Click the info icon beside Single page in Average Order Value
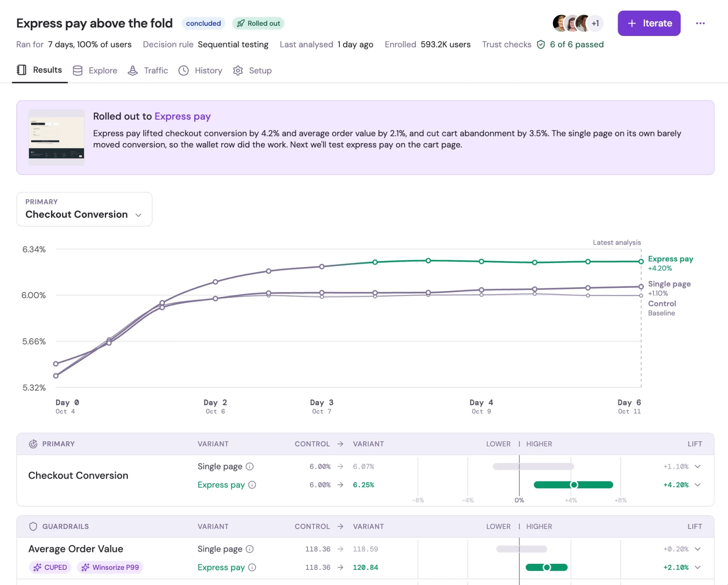Viewport: 728px width, 585px height. 249,549
